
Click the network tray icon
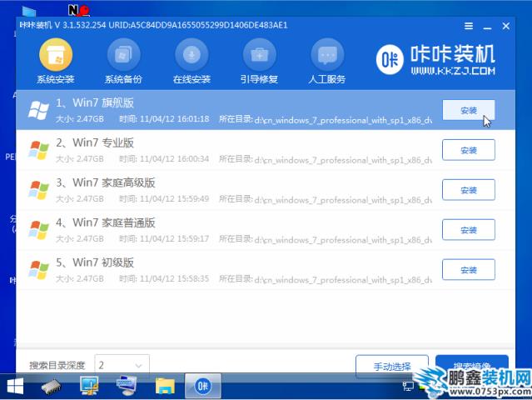(x=408, y=386)
